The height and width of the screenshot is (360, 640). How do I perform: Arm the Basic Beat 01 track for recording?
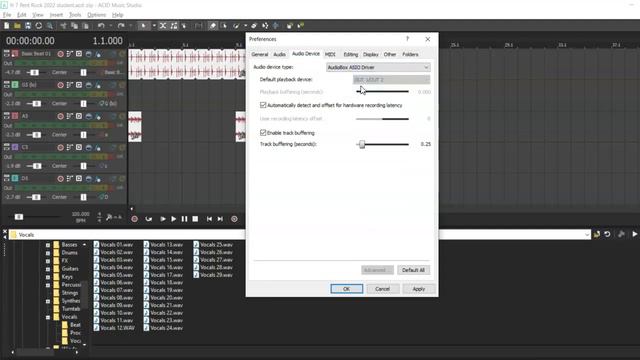[60, 54]
